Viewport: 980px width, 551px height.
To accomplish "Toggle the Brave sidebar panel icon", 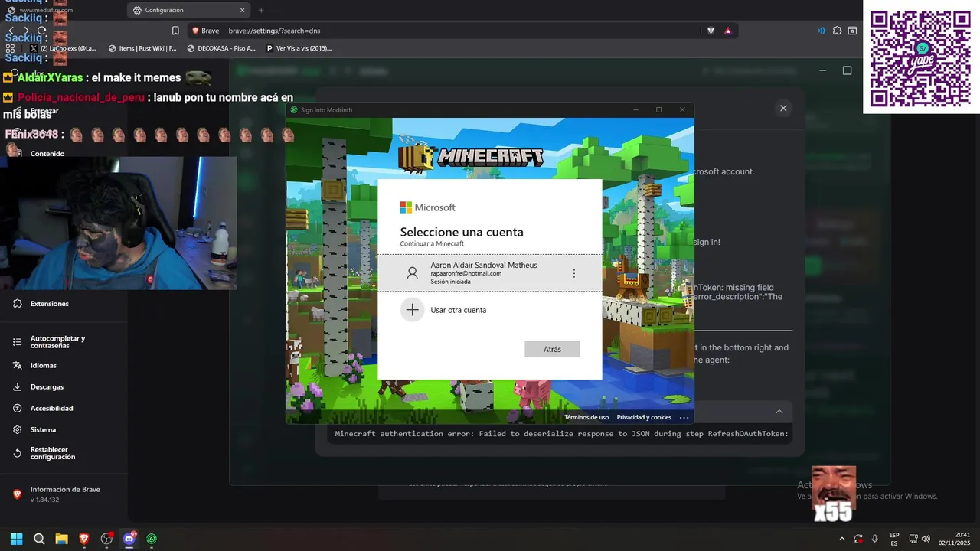I will click(852, 31).
